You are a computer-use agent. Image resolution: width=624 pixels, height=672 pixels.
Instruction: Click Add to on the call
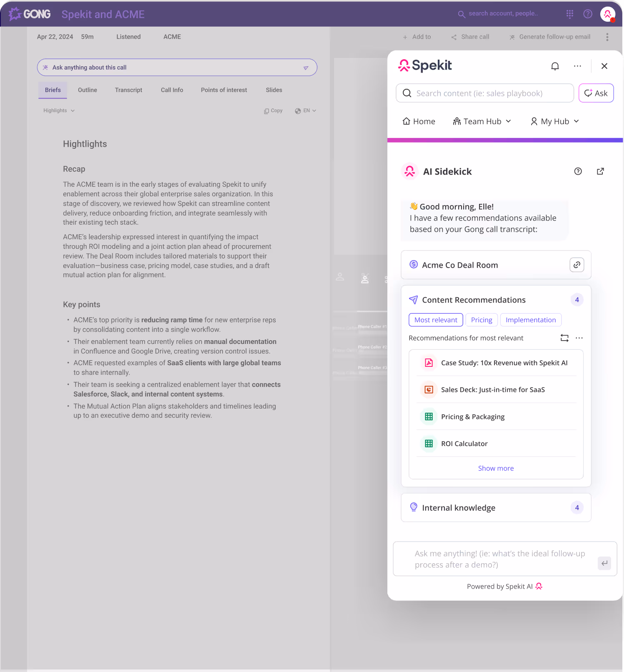click(417, 37)
